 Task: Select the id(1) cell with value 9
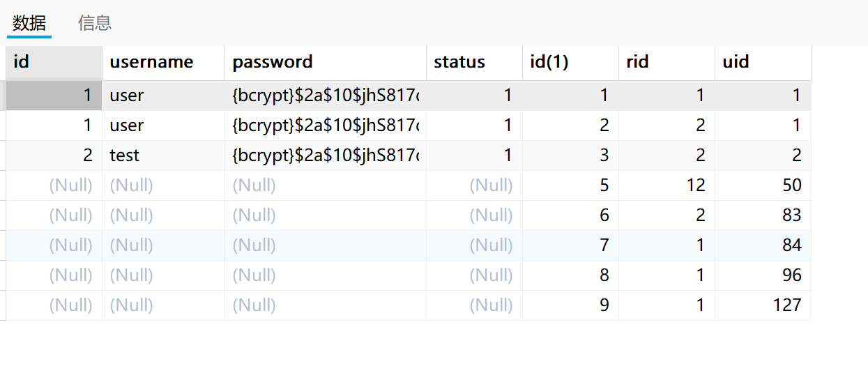point(570,305)
